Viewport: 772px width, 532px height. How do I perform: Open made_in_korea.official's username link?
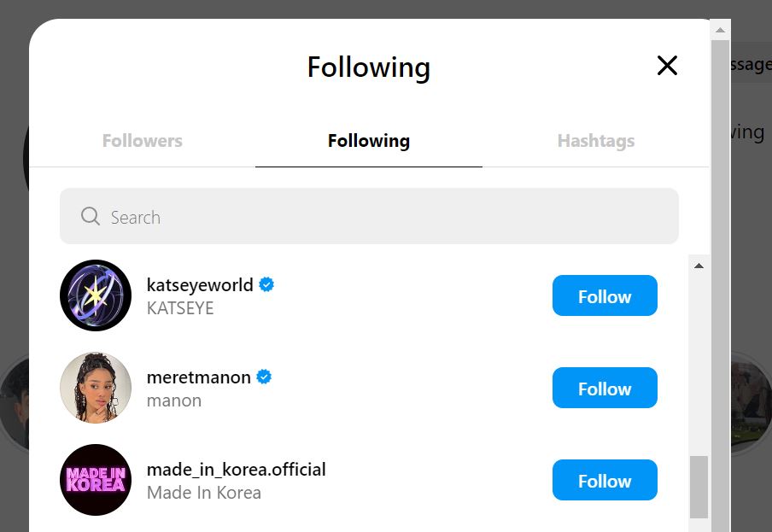tap(236, 469)
